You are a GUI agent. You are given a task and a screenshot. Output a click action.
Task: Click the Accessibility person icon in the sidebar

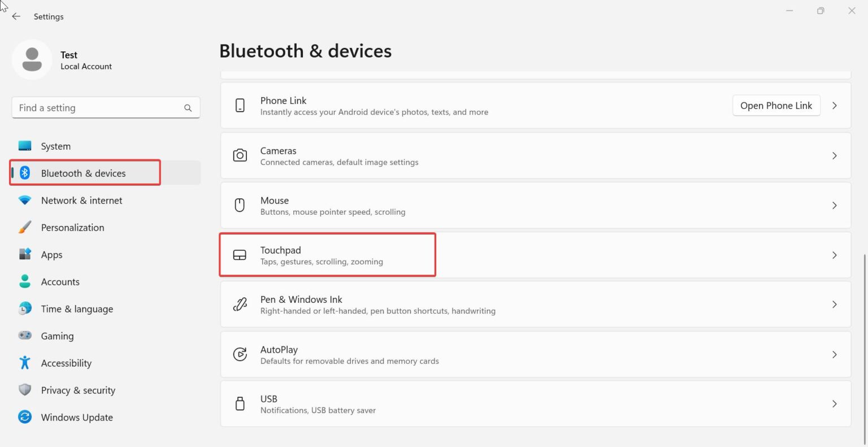pyautogui.click(x=25, y=363)
